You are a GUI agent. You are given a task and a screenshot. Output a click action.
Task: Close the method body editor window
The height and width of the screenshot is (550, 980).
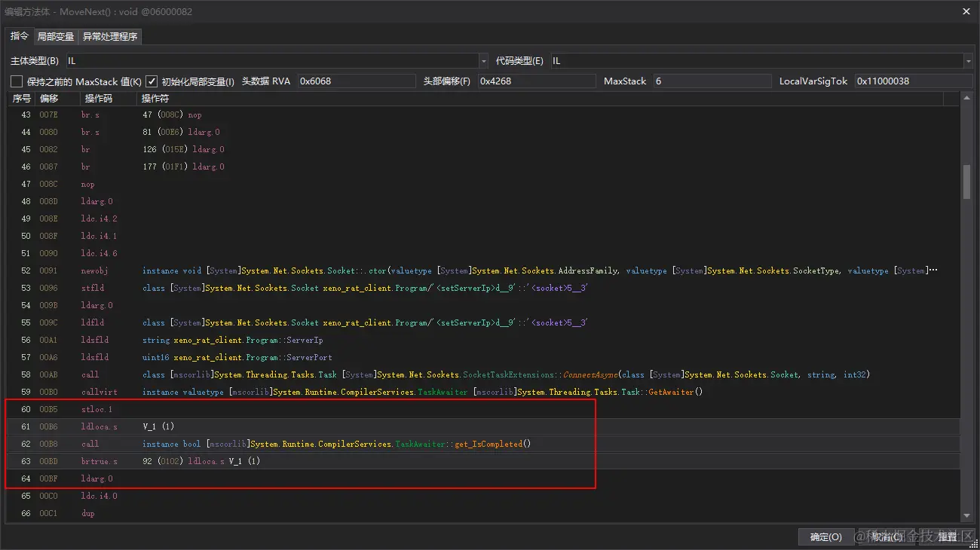(966, 11)
